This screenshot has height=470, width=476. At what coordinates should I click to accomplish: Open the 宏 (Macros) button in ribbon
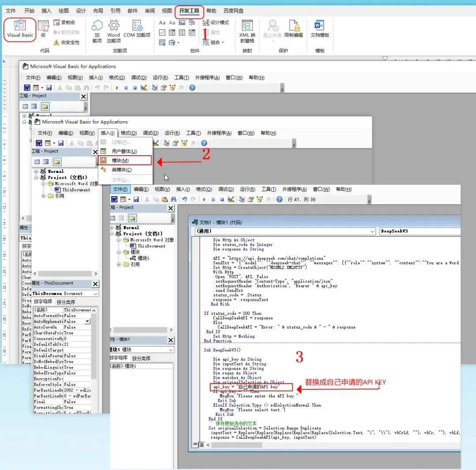click(x=43, y=29)
